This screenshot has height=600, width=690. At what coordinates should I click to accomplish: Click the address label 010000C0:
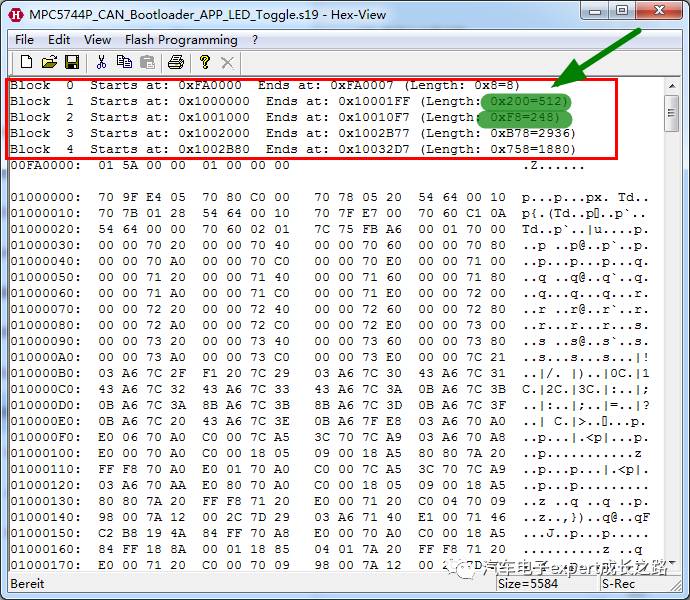click(x=46, y=389)
